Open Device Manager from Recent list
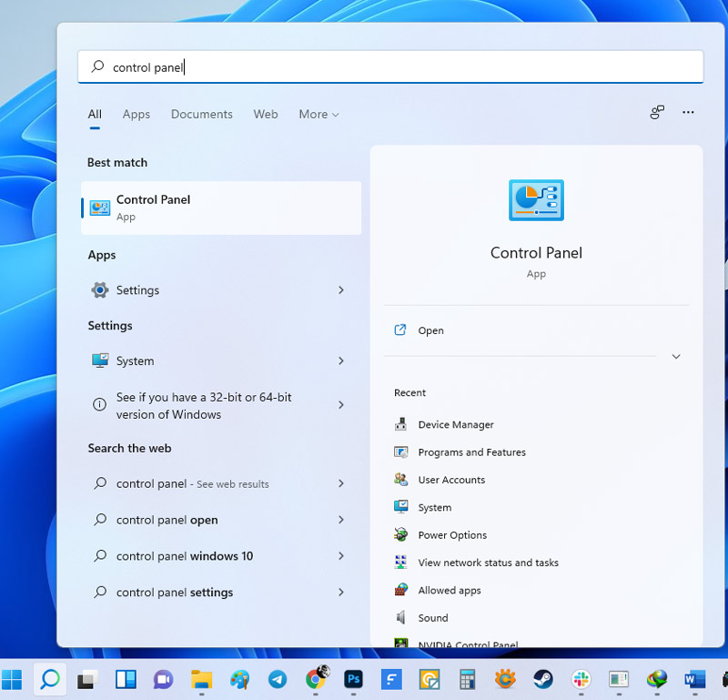 (453, 424)
